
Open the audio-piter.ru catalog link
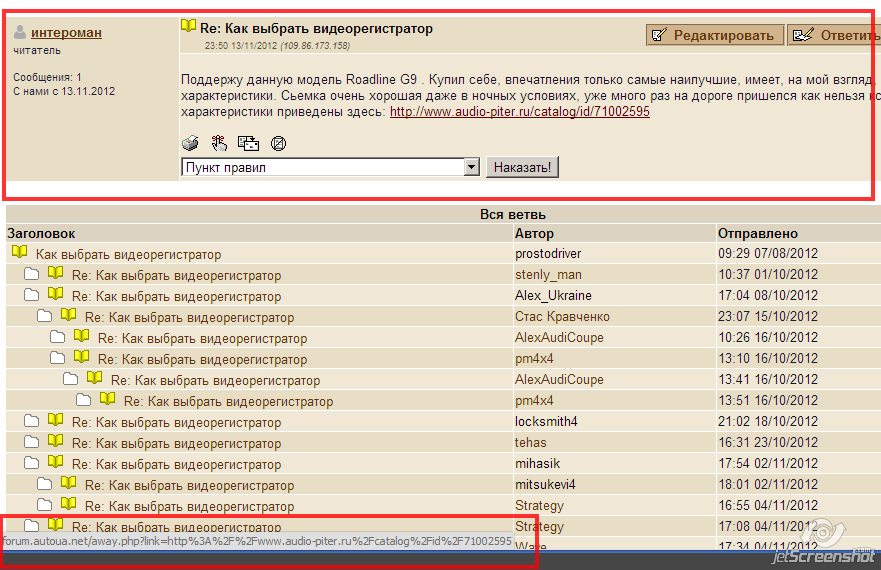(x=519, y=112)
